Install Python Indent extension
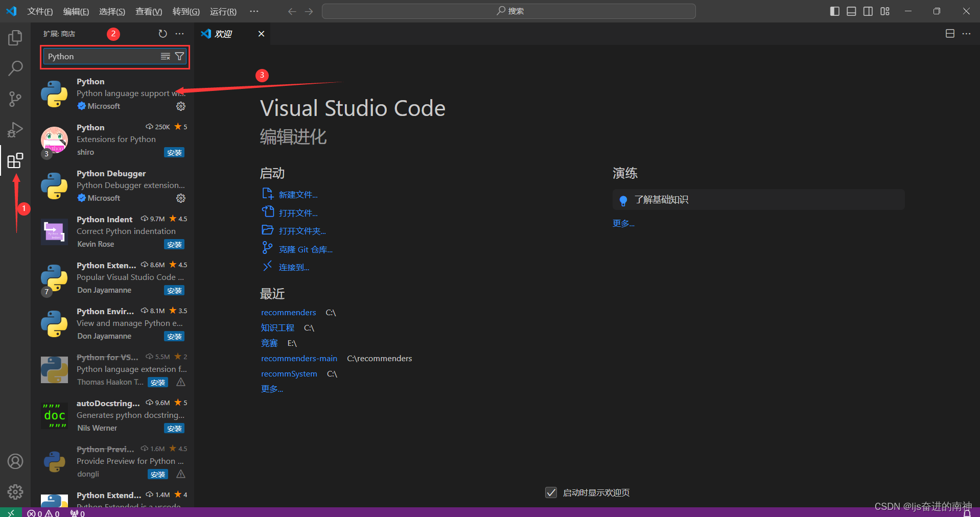980x517 pixels. 174,245
